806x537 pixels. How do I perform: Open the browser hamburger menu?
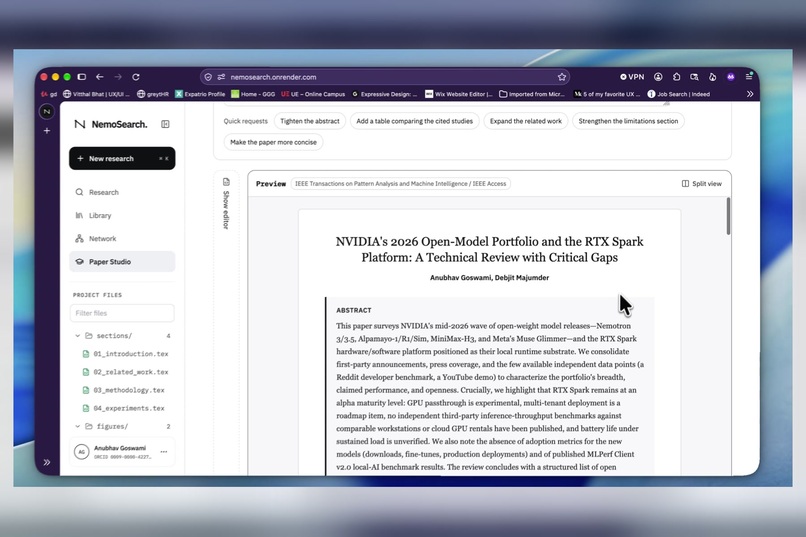pos(749,77)
